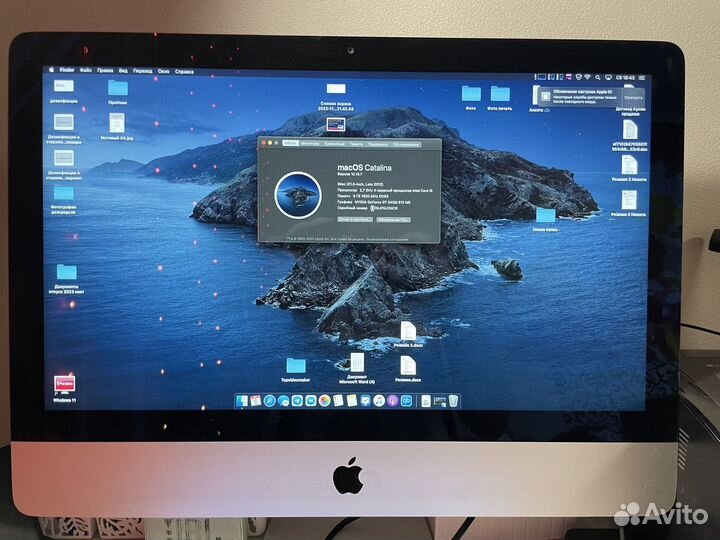Screen dimensions: 720x540
Task: Open Документ Microsoft Word (4) file
Action: tap(357, 363)
